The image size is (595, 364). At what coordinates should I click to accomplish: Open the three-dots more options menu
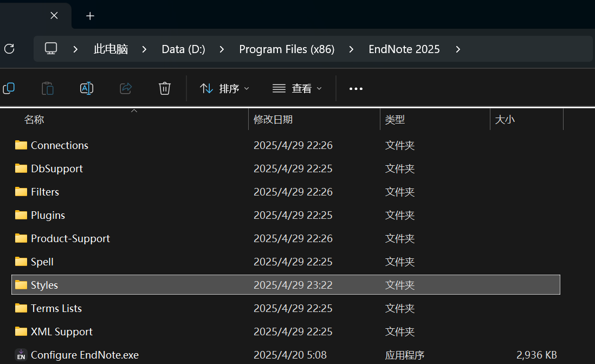point(356,89)
